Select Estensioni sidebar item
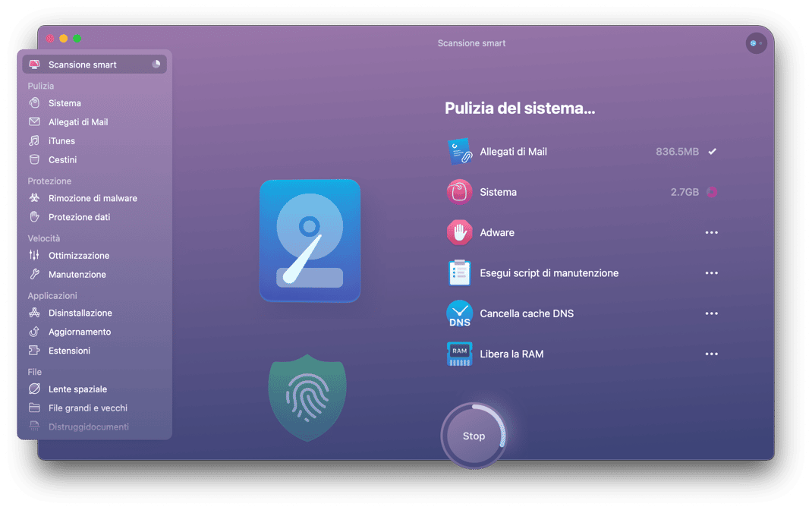 pos(94,350)
